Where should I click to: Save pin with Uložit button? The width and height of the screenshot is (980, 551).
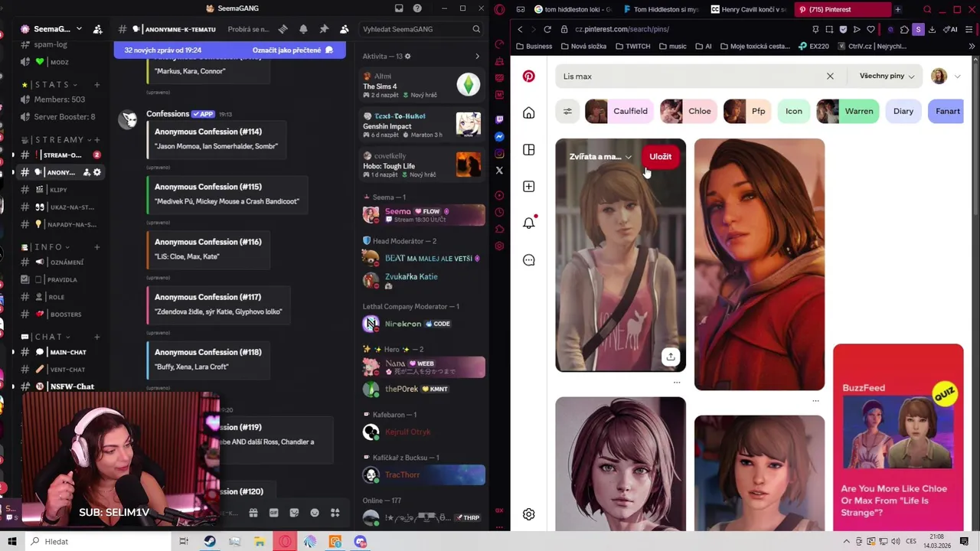coord(660,156)
